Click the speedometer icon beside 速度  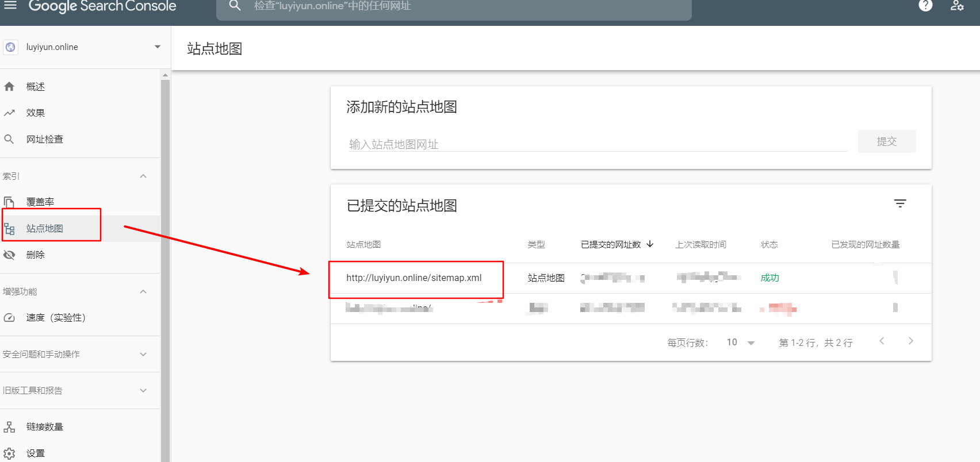click(x=9, y=318)
